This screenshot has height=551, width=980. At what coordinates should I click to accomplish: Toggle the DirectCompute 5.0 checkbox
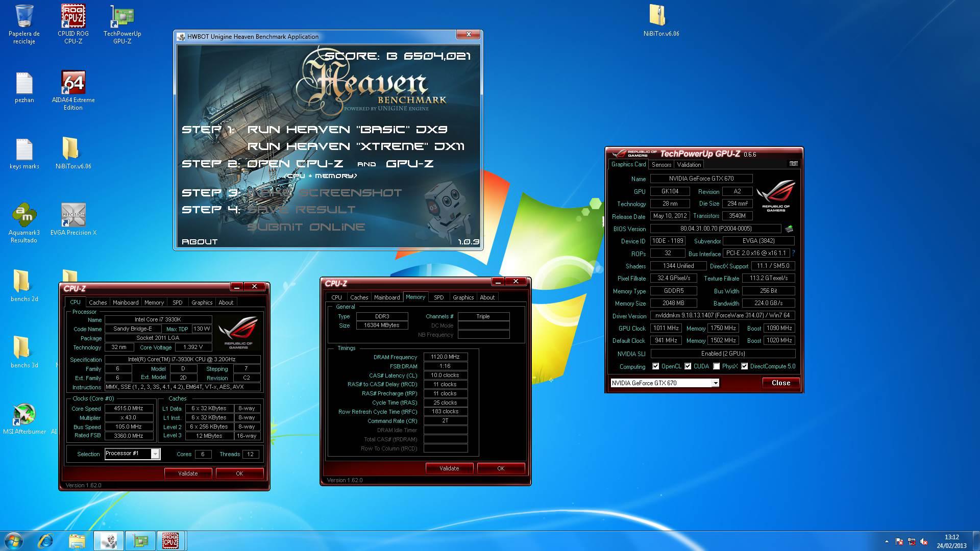[744, 366]
